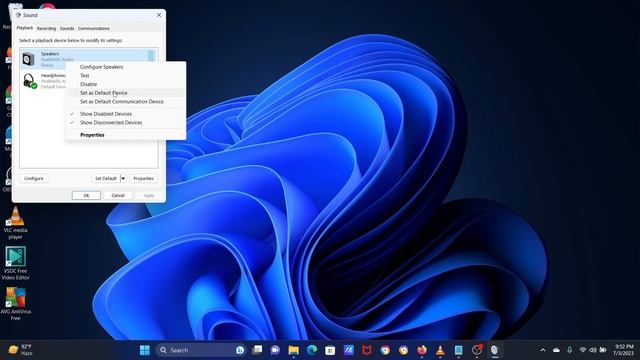Click the Configure button
This screenshot has height=360, width=640.
click(33, 178)
